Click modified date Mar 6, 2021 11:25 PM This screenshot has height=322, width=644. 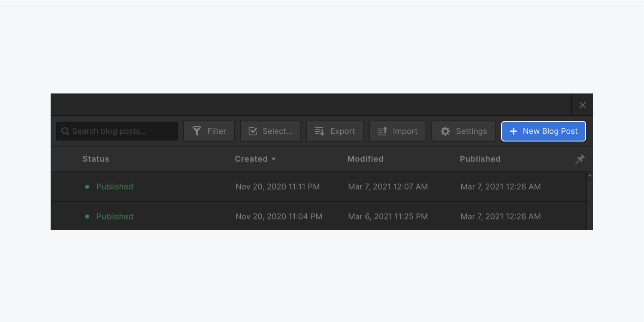[x=388, y=217]
